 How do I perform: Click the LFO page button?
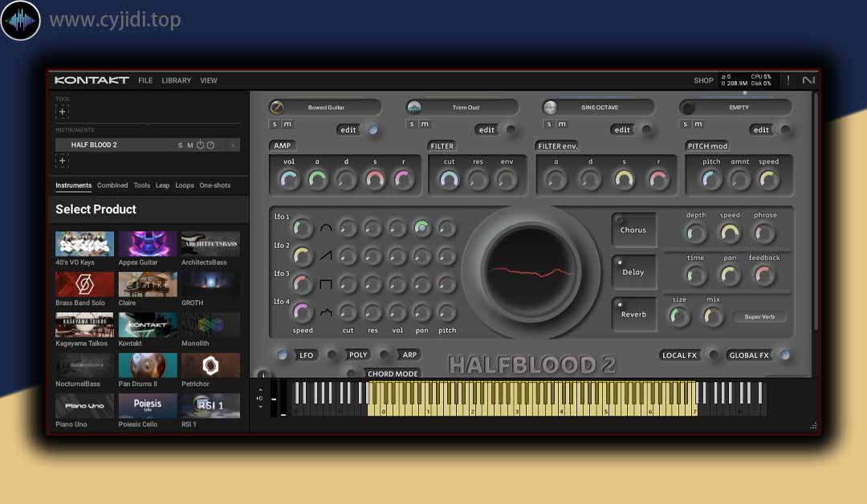306,356
